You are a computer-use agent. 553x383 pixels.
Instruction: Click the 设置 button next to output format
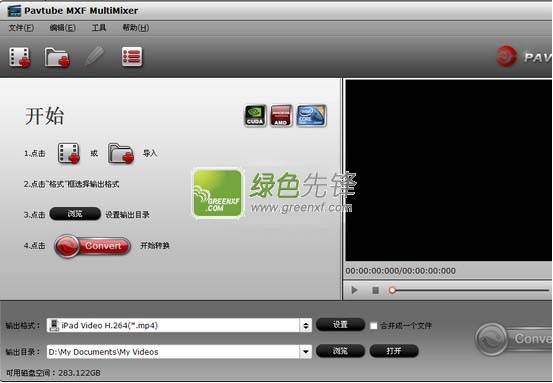pyautogui.click(x=340, y=324)
